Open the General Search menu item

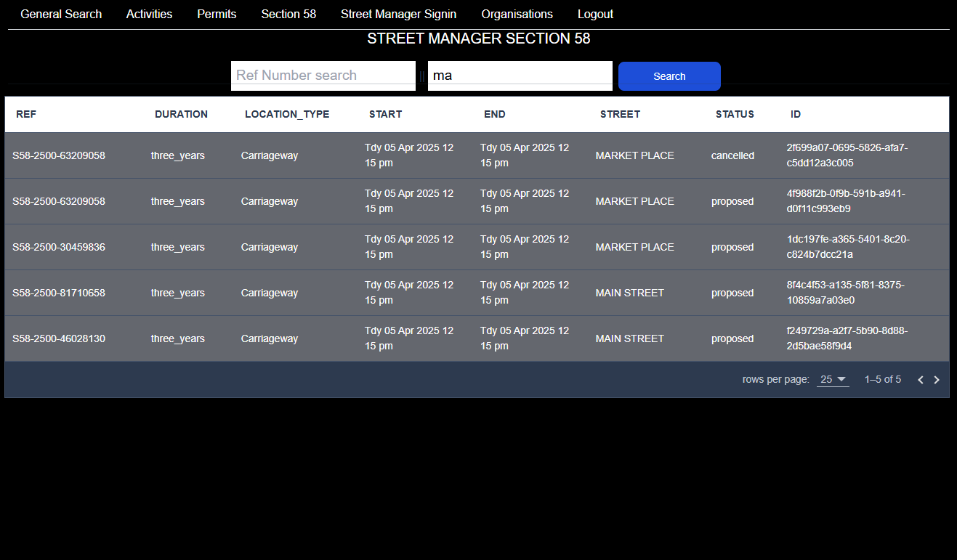pos(61,15)
